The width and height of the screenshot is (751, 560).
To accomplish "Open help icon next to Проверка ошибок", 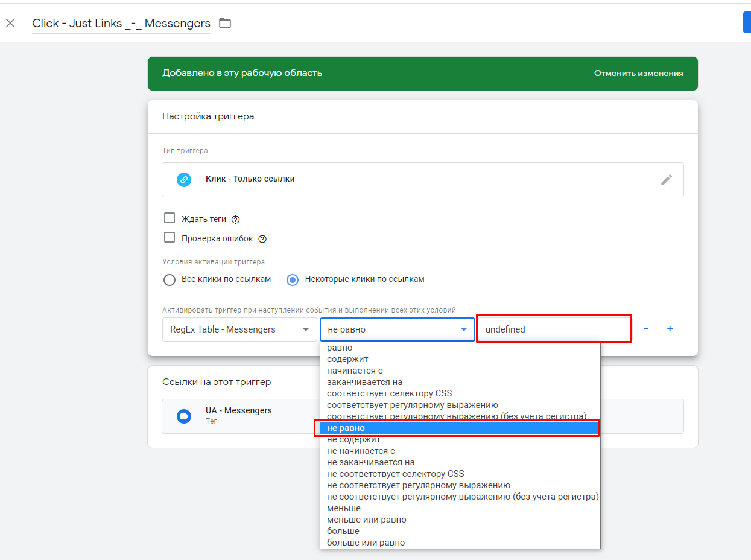I will (262, 239).
